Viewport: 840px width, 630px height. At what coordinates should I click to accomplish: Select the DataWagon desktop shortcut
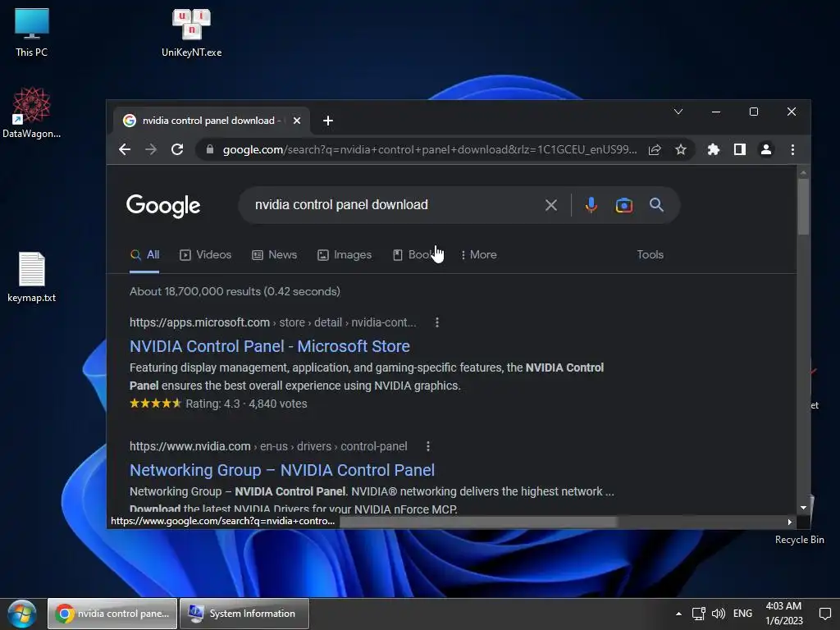click(32, 112)
